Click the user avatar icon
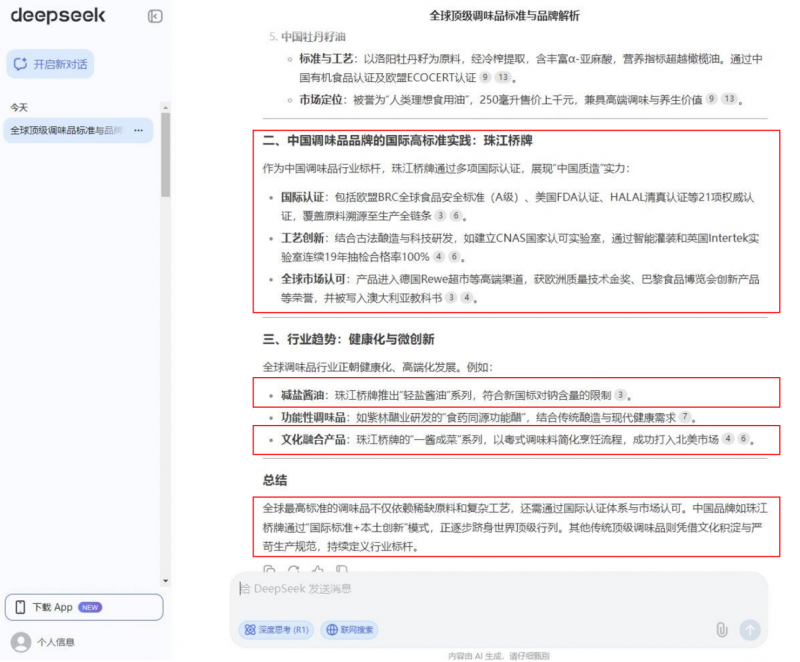This screenshot has height=662, width=800. 21,642
